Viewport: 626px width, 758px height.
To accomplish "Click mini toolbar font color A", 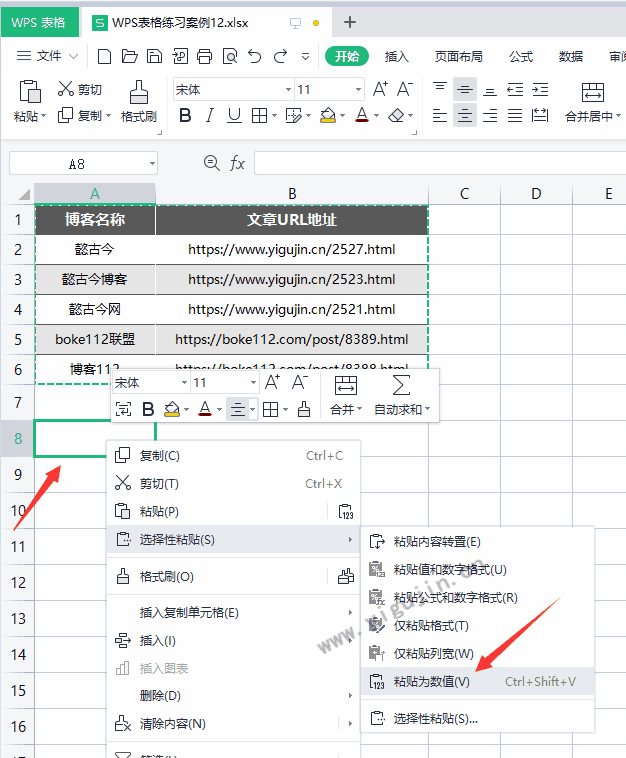I will click(x=205, y=409).
